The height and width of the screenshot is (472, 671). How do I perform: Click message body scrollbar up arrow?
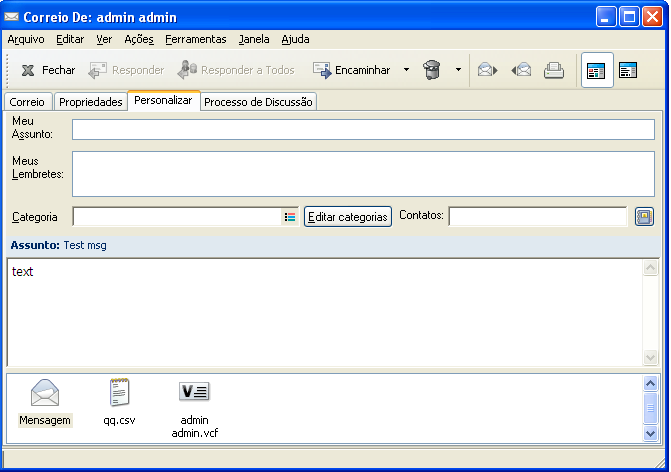coord(650,268)
